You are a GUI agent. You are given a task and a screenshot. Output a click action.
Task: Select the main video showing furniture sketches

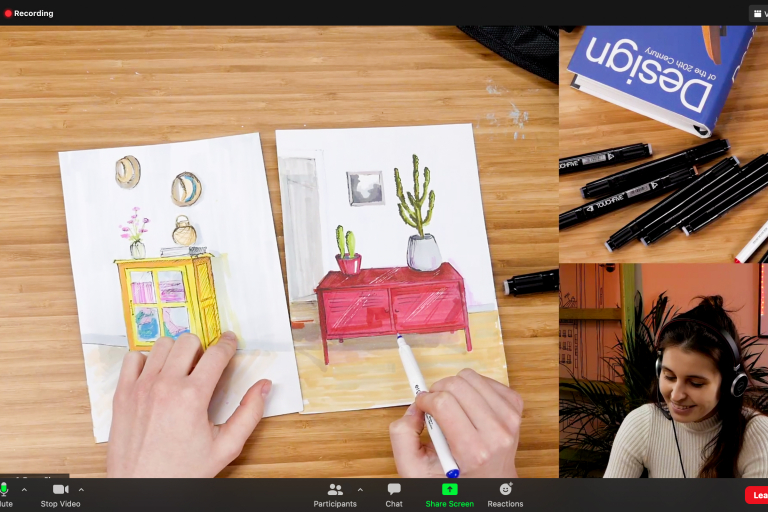coord(279,250)
